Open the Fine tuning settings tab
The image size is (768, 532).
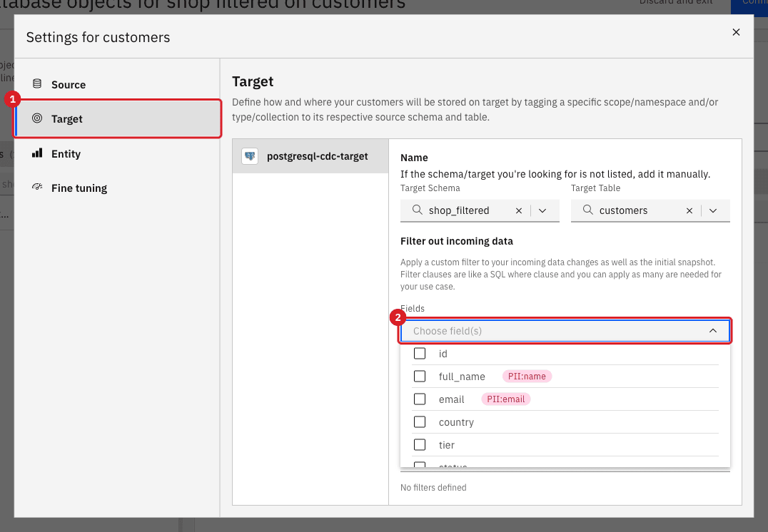point(118,188)
